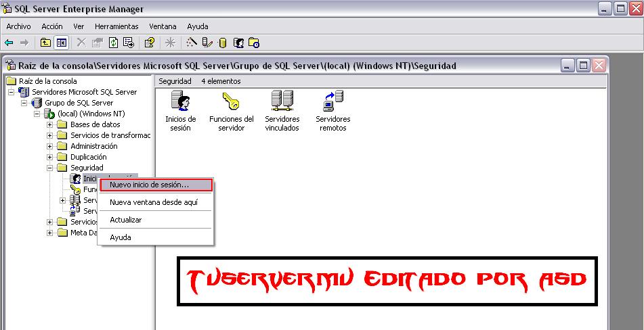Go back with the blue arrow toolbar icon

pyautogui.click(x=9, y=43)
